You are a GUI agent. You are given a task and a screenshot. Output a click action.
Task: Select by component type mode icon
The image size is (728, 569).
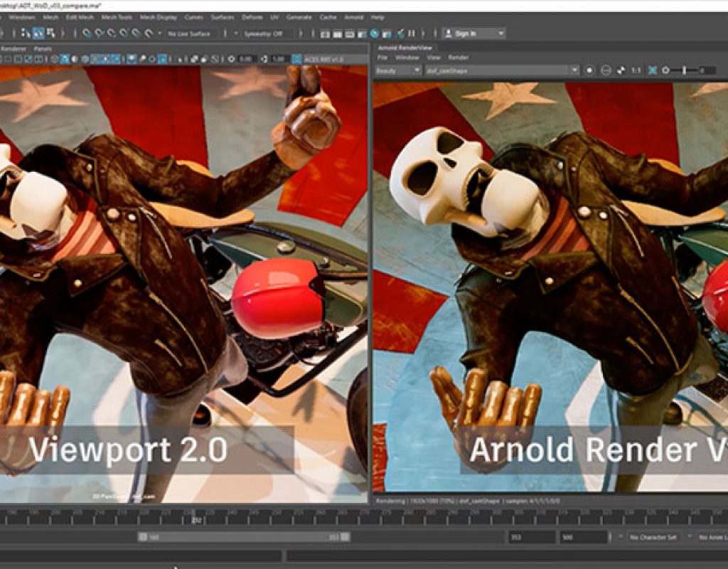pos(50,33)
